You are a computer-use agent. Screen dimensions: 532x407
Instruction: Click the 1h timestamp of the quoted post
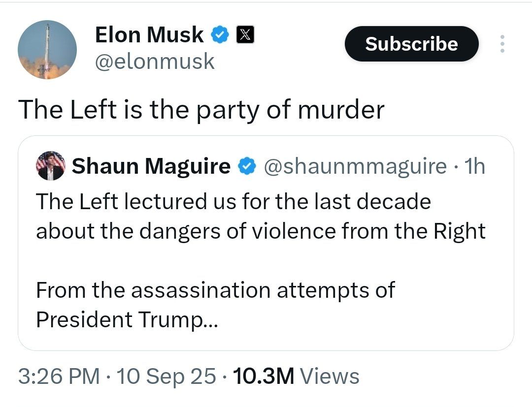475,166
